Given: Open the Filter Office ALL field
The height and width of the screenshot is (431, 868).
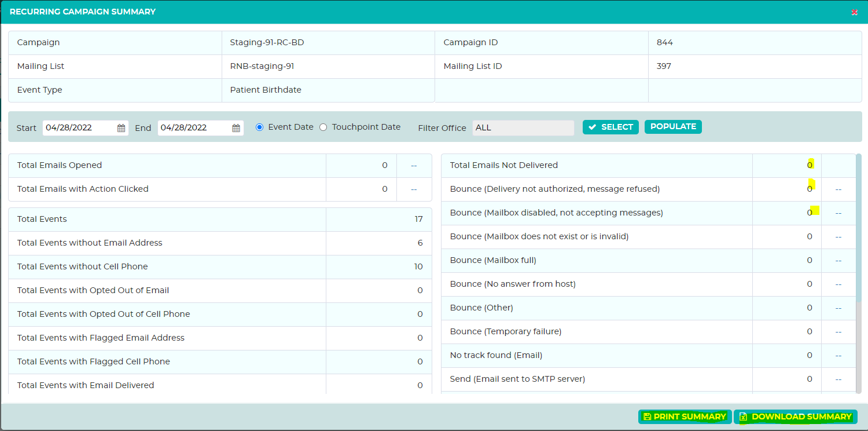Looking at the screenshot, I should click(x=523, y=128).
